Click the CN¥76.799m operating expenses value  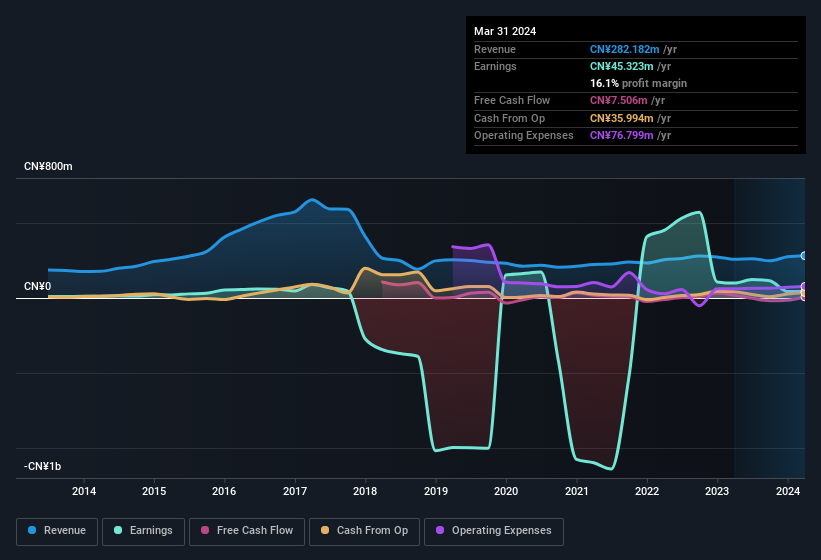622,136
